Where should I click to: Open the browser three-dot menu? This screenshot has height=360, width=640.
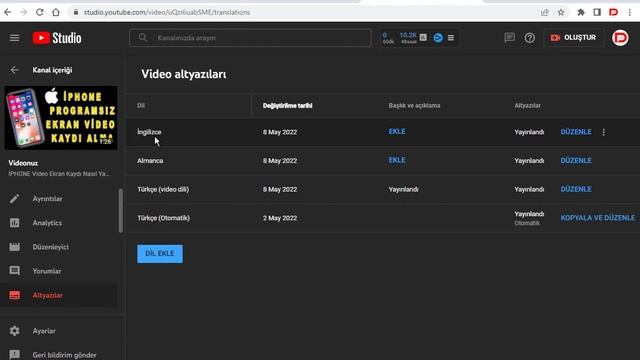630,12
